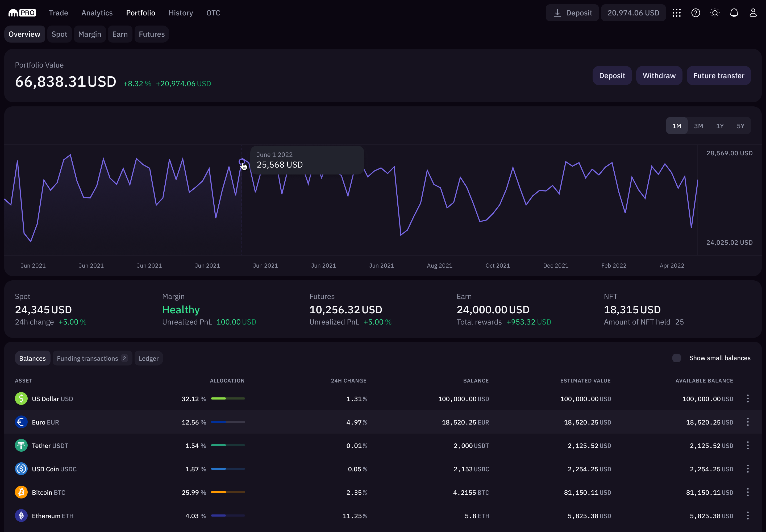Click the US Dollar allocation bar
Screen dimensions: 766x532
click(228, 399)
